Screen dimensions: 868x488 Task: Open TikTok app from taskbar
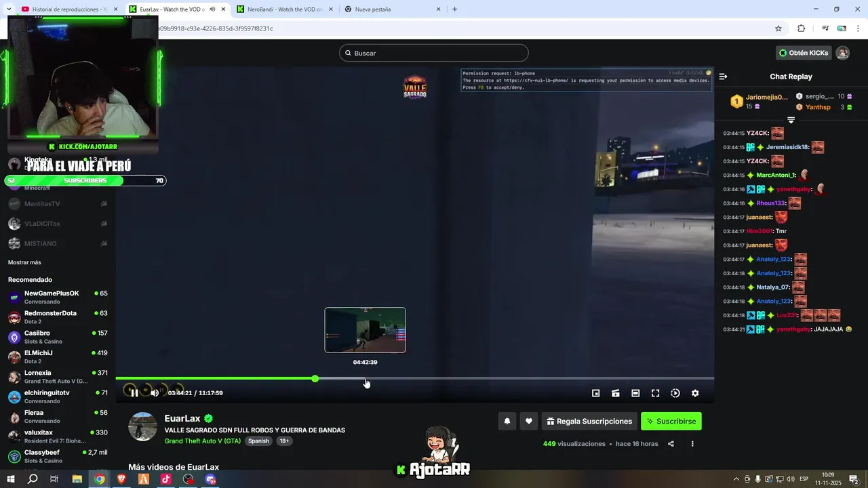click(166, 479)
